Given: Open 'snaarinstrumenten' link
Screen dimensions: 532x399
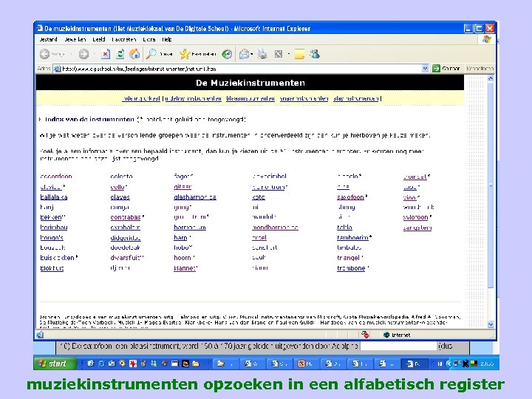Looking at the screenshot, I should [x=304, y=98].
